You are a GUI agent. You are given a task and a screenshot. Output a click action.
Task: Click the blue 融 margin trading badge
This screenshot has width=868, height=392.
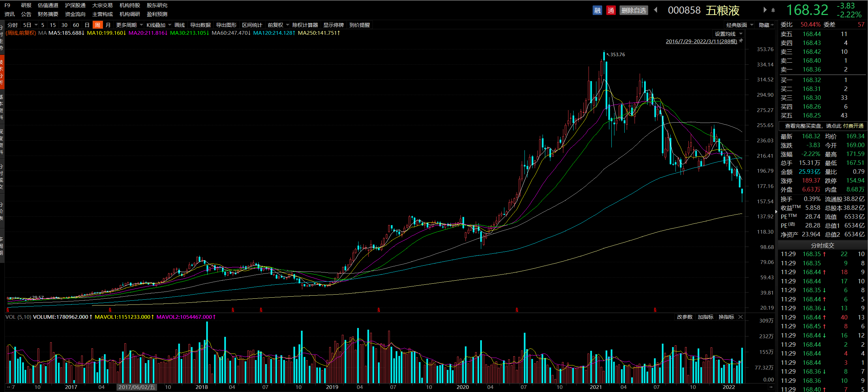[x=597, y=11]
